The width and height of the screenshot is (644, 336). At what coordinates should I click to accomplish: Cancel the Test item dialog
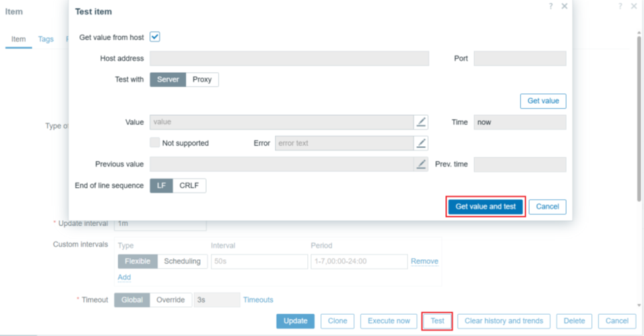548,206
